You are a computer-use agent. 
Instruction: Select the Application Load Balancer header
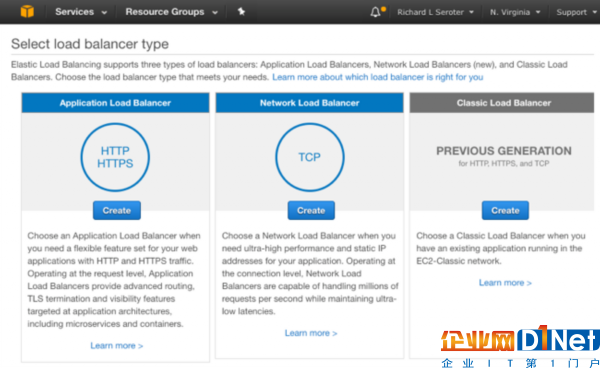115,103
